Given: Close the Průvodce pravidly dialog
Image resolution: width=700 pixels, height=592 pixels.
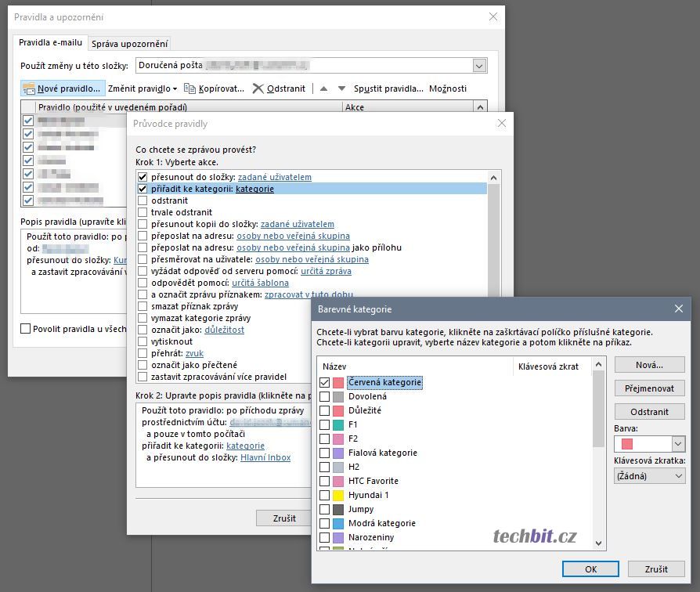Looking at the screenshot, I should click(x=502, y=123).
